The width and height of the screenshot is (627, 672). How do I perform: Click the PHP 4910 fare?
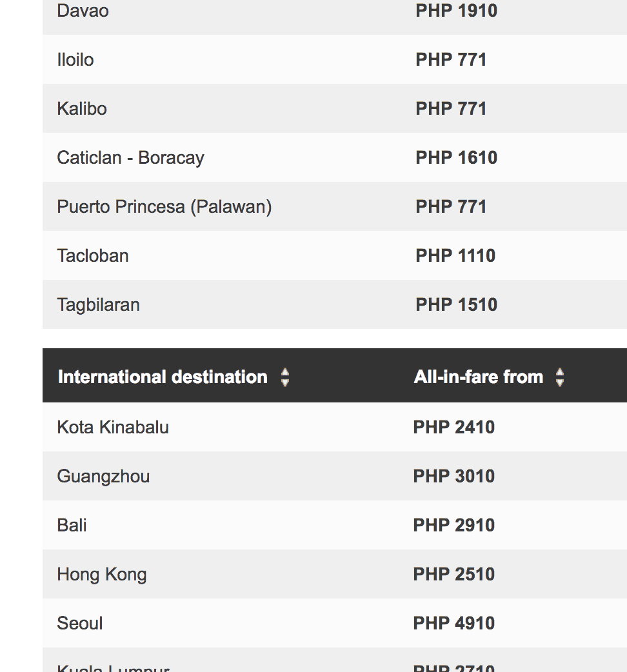(454, 624)
